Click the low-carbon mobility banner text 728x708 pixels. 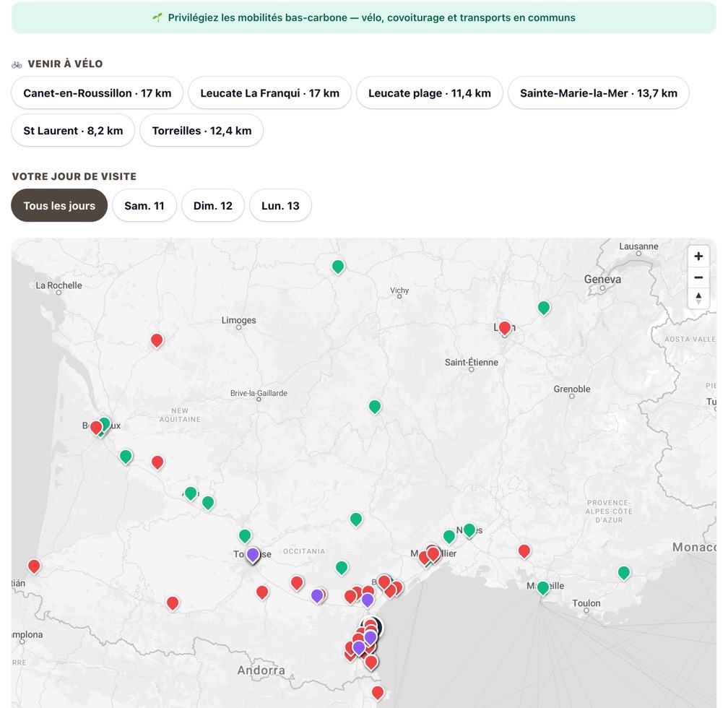(x=371, y=17)
